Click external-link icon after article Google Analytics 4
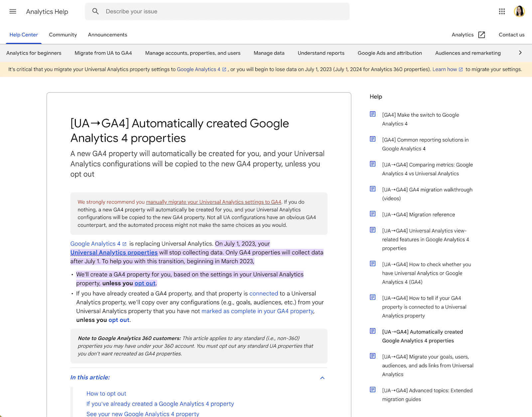The image size is (532, 417). [124, 244]
